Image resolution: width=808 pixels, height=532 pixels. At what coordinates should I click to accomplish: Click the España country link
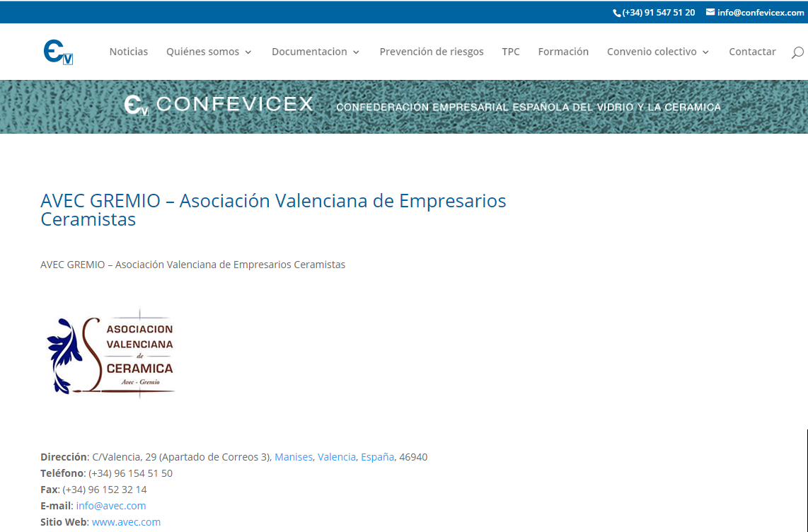[377, 457]
